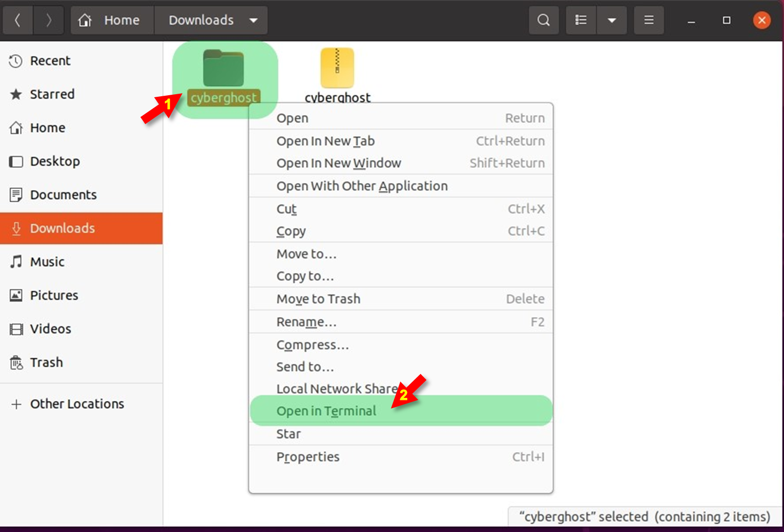Go back with the back arrow
The image size is (784, 532).
(17, 20)
